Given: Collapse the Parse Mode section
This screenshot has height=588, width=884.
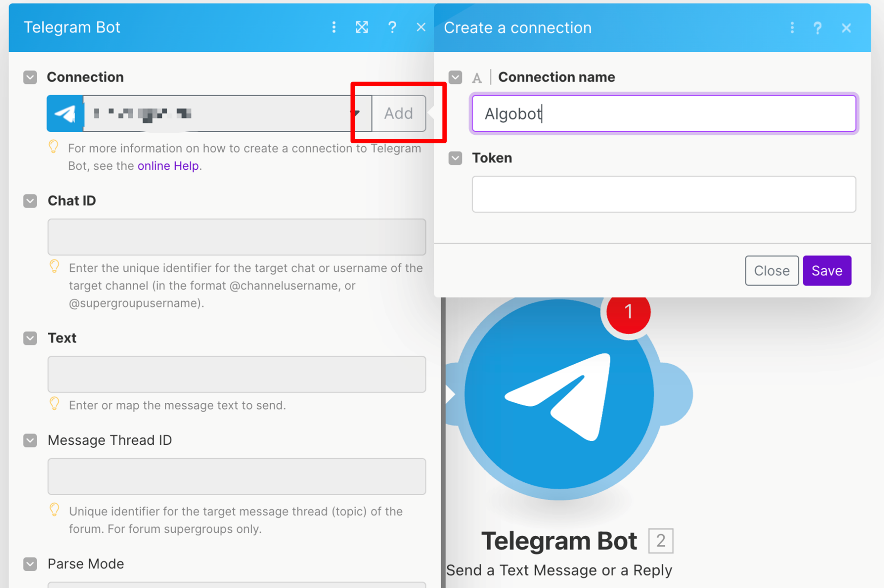Looking at the screenshot, I should point(30,564).
